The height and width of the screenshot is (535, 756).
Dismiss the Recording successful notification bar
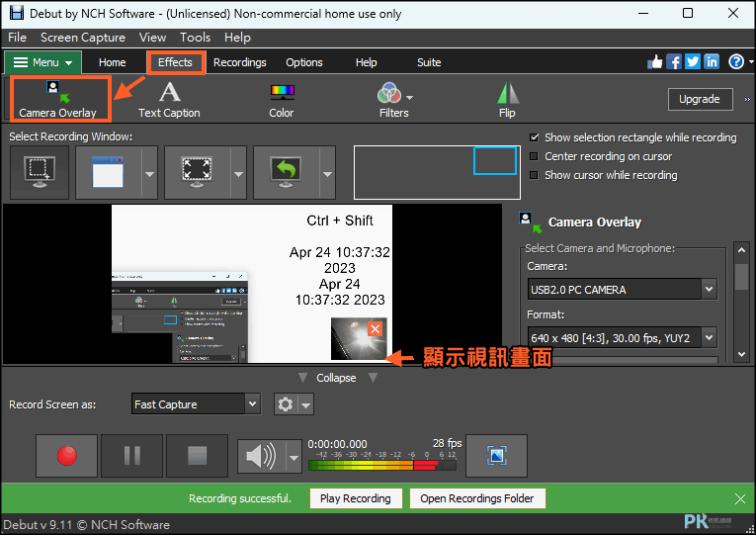(740, 498)
